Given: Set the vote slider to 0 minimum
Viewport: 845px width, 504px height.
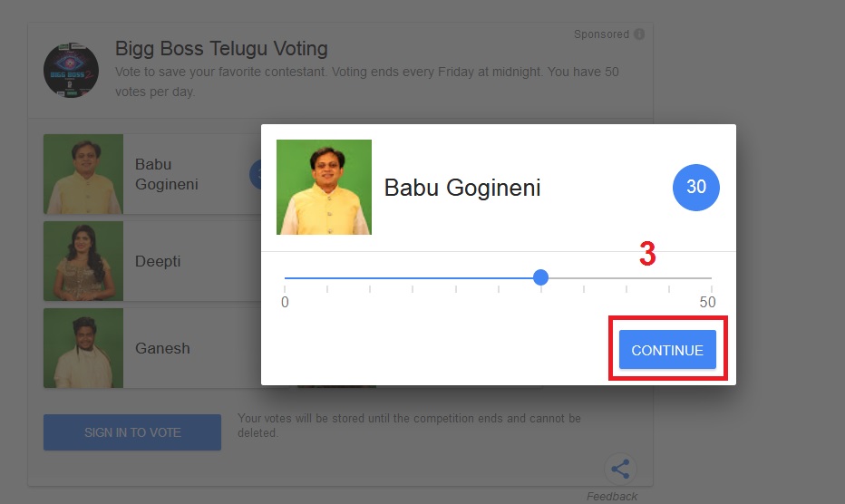Looking at the screenshot, I should [x=285, y=277].
